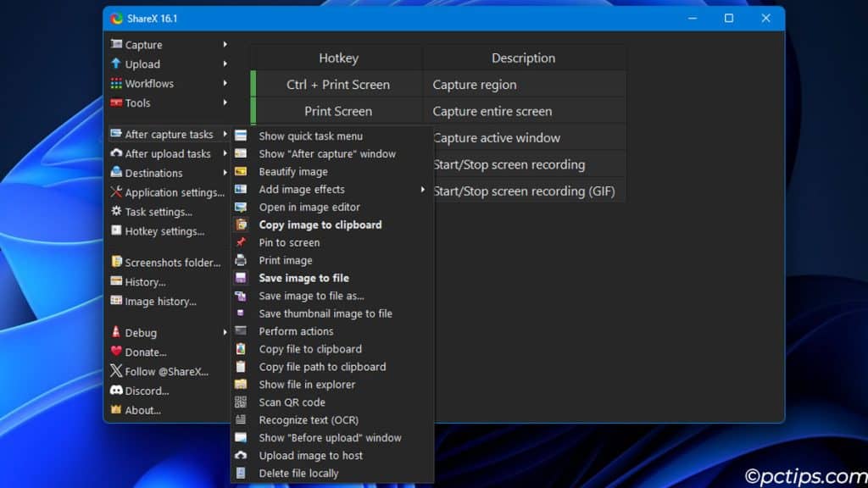Click the Print image printer icon
The width and height of the screenshot is (868, 488).
tap(241, 260)
